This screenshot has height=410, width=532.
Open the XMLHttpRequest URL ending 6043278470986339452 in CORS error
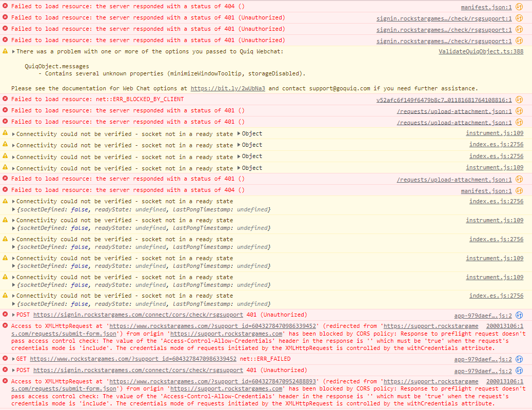pyautogui.click(x=212, y=326)
